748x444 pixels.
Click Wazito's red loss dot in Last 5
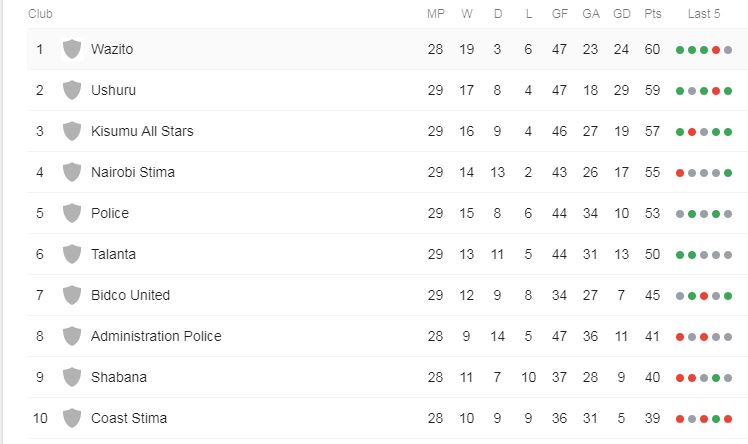point(716,50)
